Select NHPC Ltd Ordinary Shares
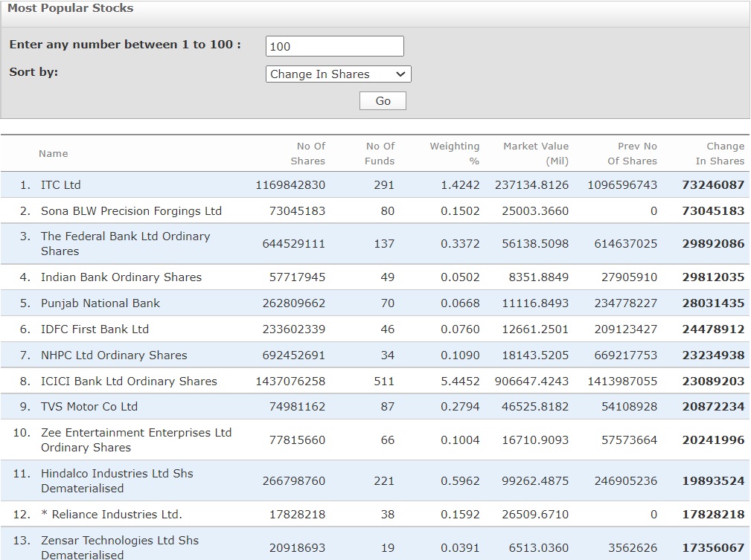751x560 pixels. pyautogui.click(x=114, y=355)
